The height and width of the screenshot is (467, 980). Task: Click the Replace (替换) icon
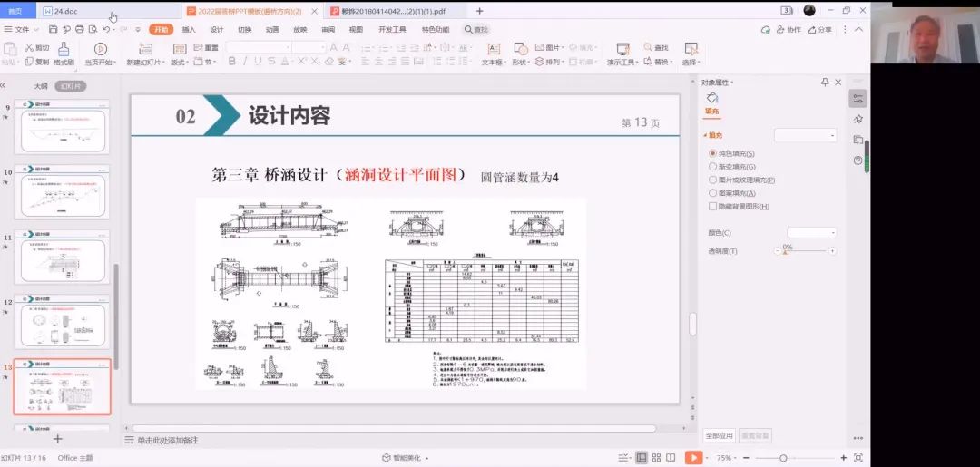[x=648, y=62]
